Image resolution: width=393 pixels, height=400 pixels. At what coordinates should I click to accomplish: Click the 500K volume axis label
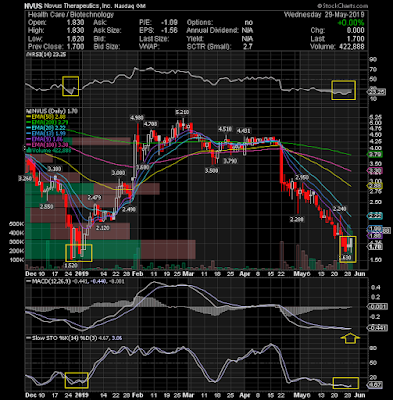pos(16,224)
